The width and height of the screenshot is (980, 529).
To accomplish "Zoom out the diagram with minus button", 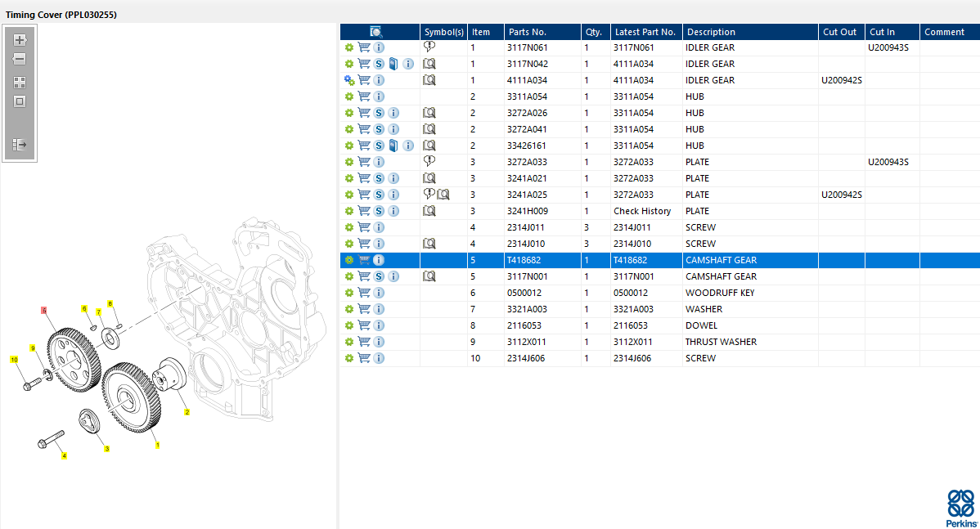I will 20,60.
